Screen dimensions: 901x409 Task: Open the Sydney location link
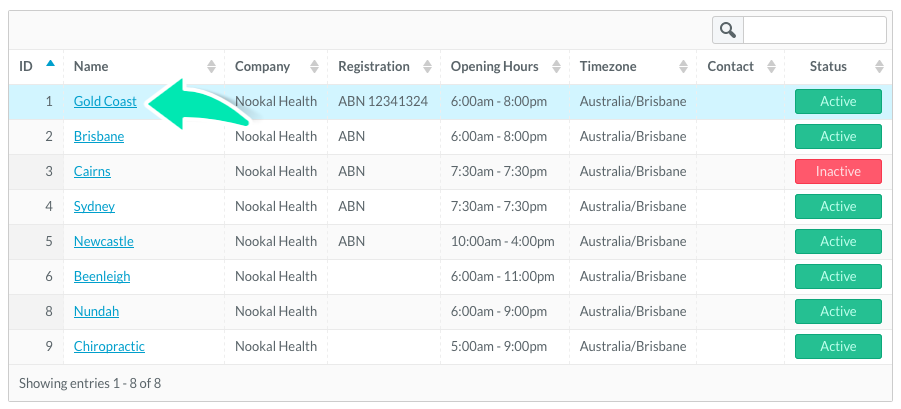[x=94, y=207]
